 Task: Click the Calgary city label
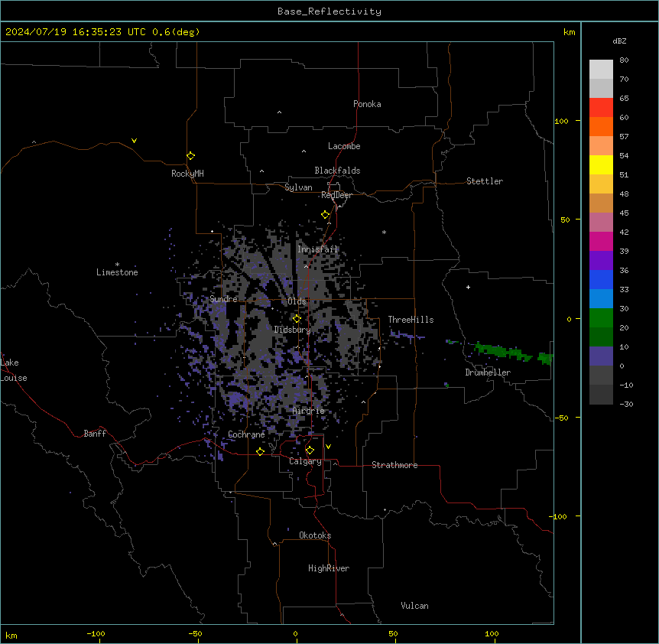coord(305,461)
